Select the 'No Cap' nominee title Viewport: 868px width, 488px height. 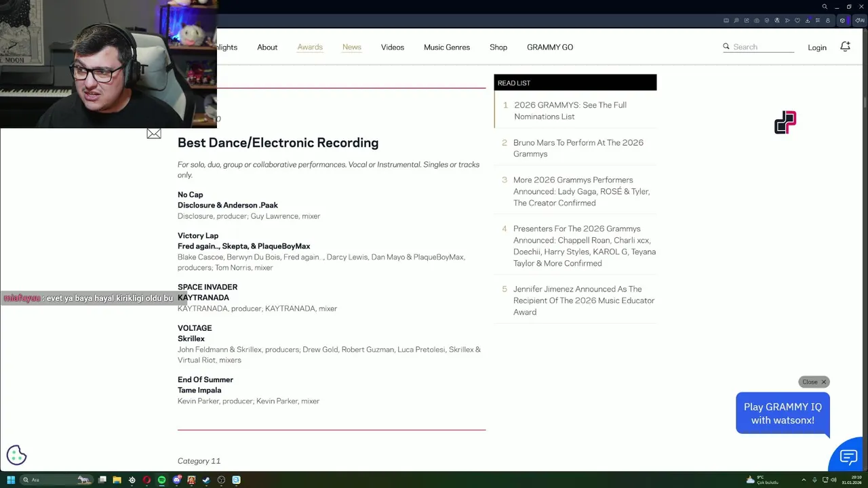(191, 195)
